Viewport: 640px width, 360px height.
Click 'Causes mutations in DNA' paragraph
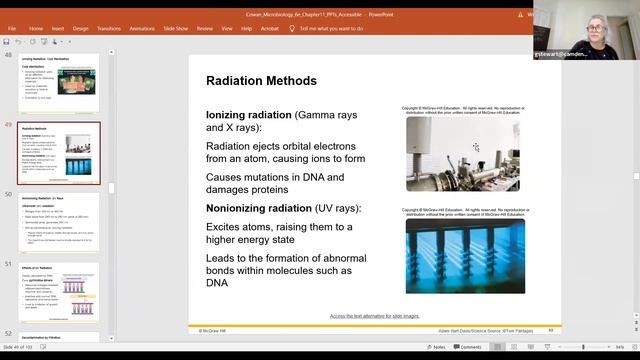(x=275, y=183)
